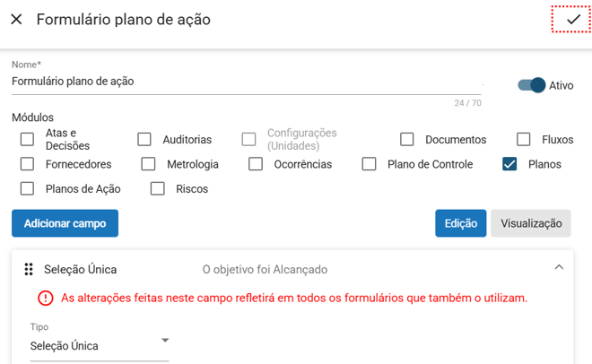Tick the Planos de Ação checkbox

click(x=27, y=189)
